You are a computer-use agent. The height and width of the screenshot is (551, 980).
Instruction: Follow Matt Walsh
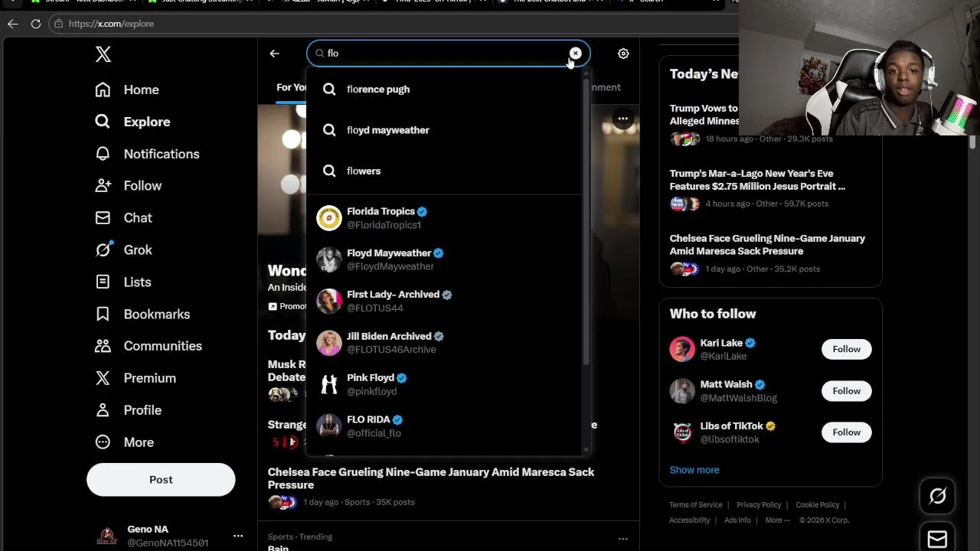point(846,391)
